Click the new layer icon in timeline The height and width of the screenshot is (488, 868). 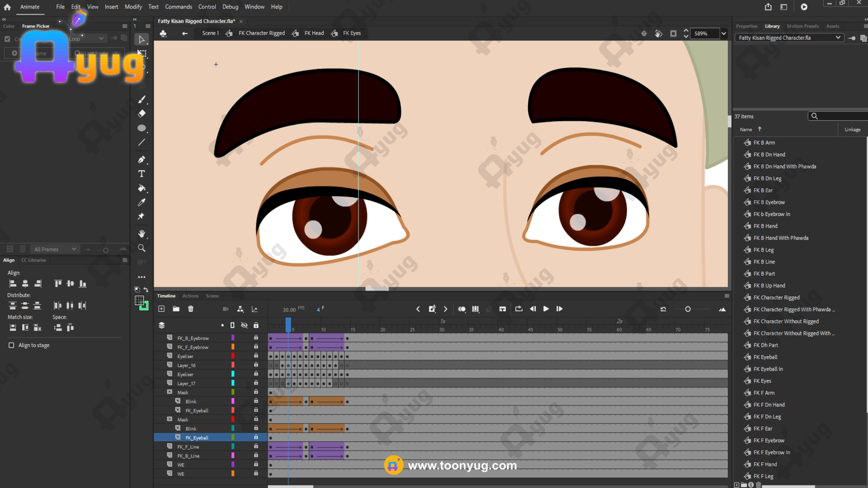161,309
